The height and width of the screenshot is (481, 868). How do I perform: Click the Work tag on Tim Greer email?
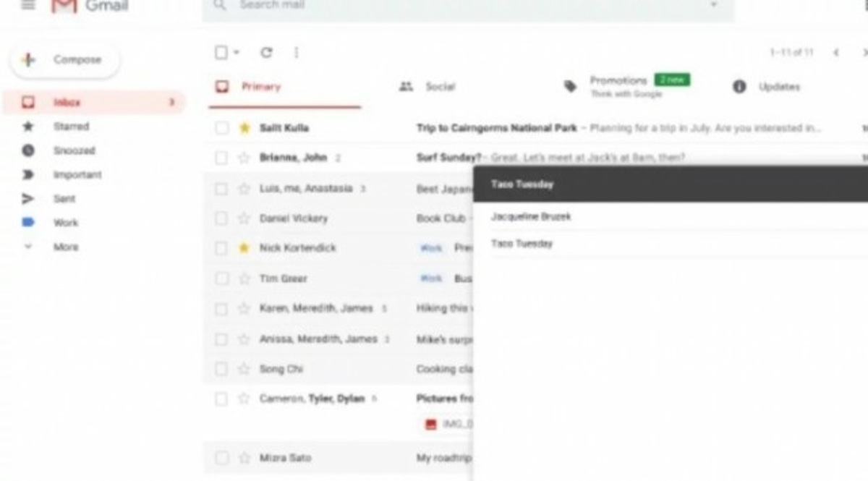coord(431,278)
